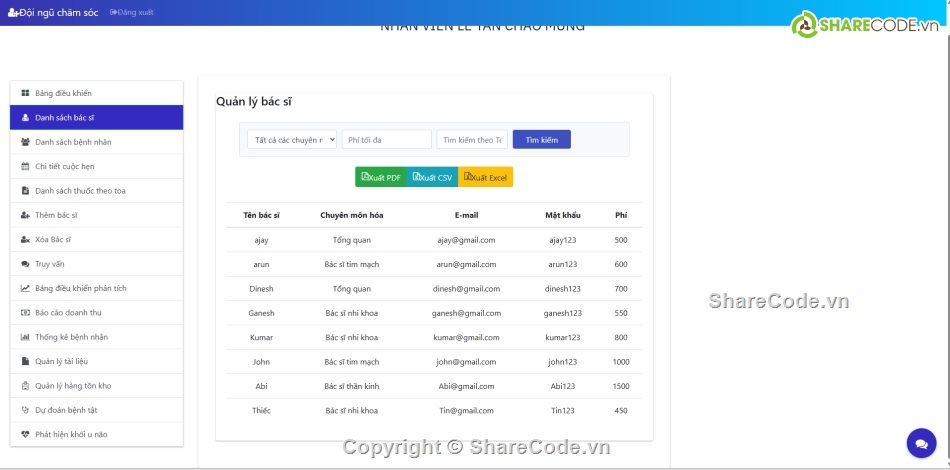Click the Phát hiện khối u não heartbeat icon
The height and width of the screenshot is (470, 950).
pyautogui.click(x=25, y=434)
